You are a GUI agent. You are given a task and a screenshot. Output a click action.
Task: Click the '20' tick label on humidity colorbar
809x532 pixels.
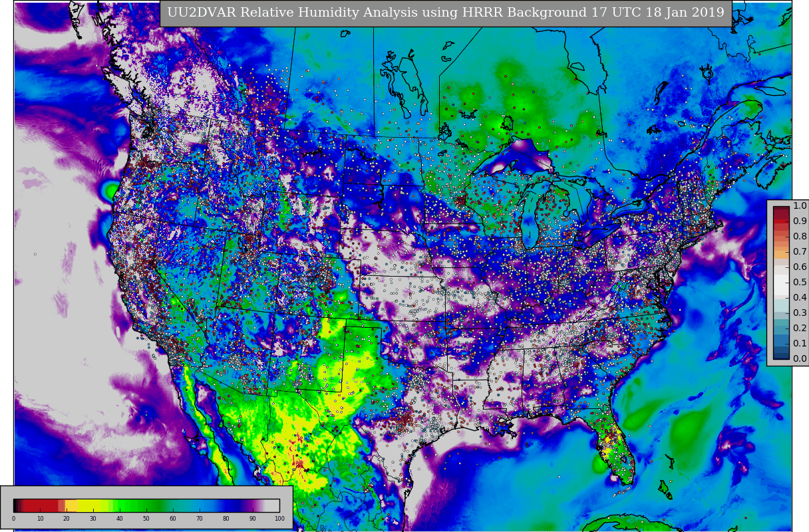tap(67, 519)
